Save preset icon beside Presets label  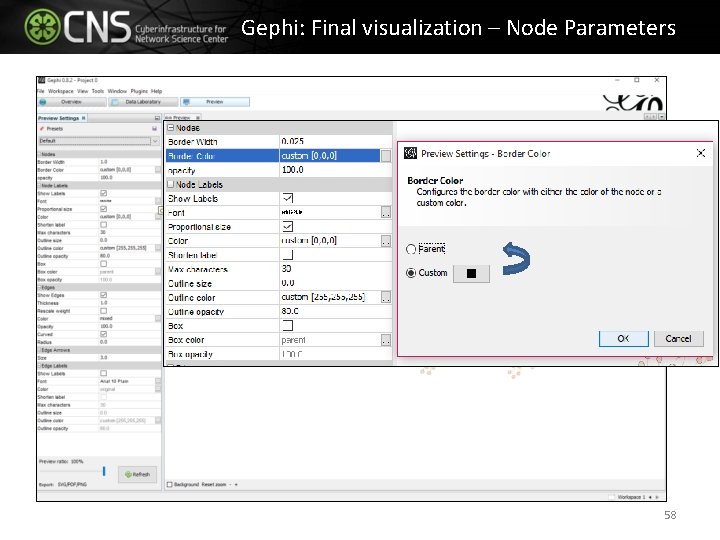click(154, 129)
